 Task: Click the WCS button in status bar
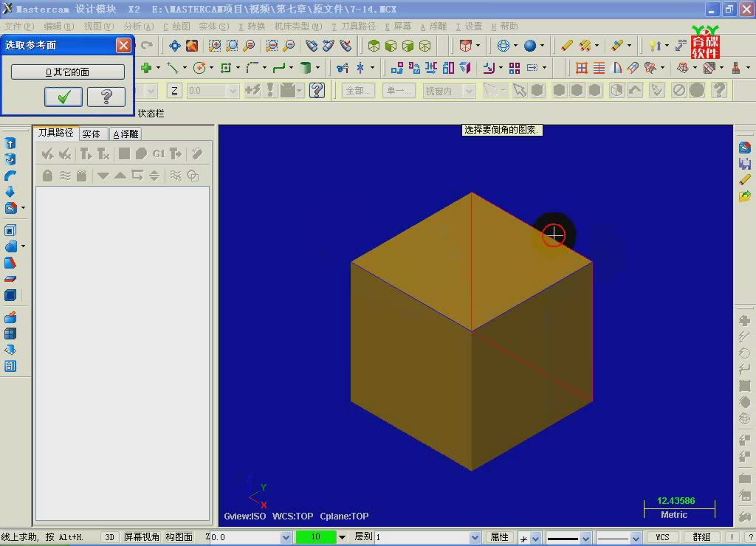[662, 537]
